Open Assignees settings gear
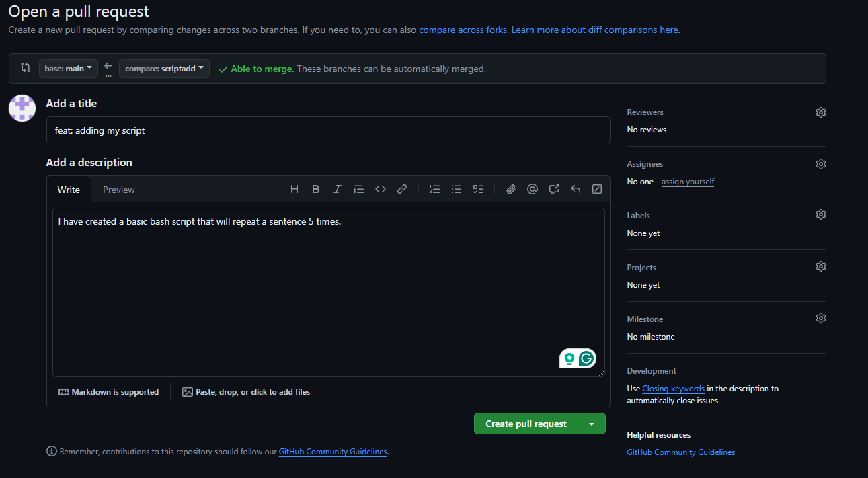 coord(820,164)
